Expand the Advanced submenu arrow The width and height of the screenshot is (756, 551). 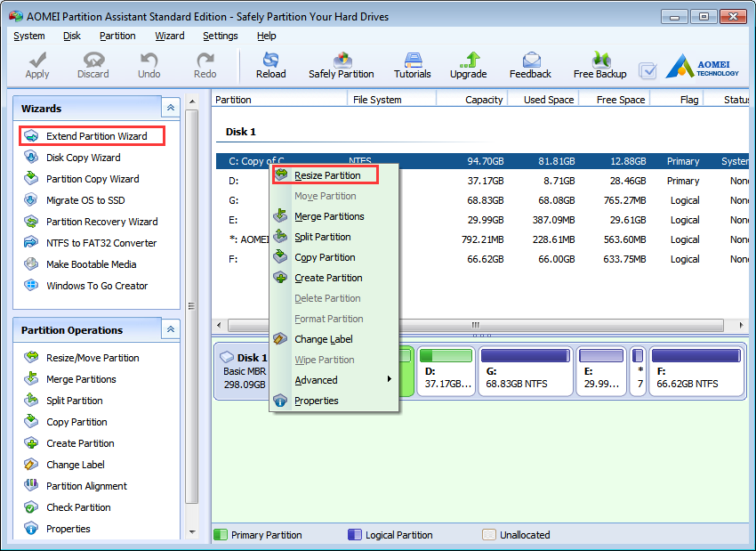point(389,379)
